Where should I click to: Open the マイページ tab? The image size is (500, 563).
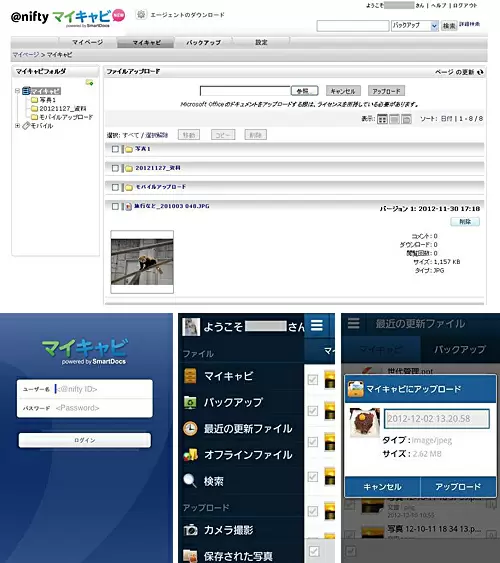[x=88, y=42]
